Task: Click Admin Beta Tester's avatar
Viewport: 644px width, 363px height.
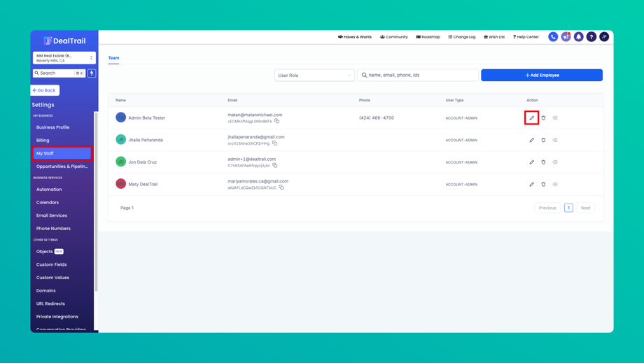Action: click(120, 118)
